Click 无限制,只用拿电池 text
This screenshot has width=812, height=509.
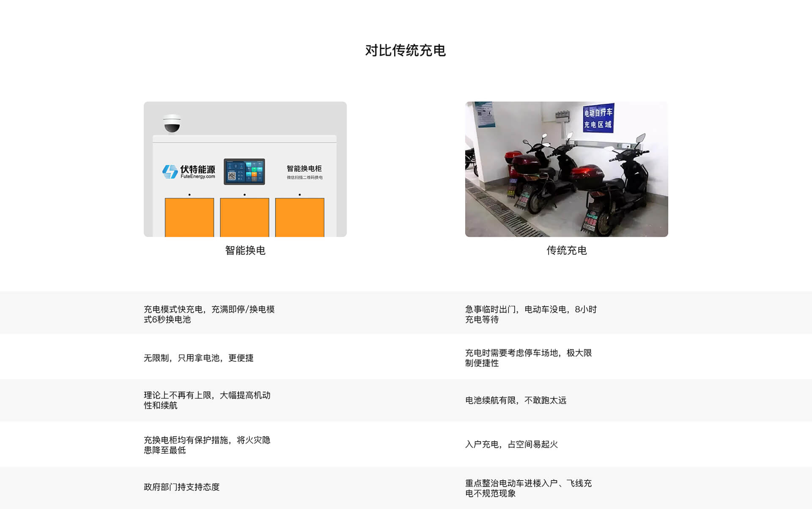(x=199, y=358)
